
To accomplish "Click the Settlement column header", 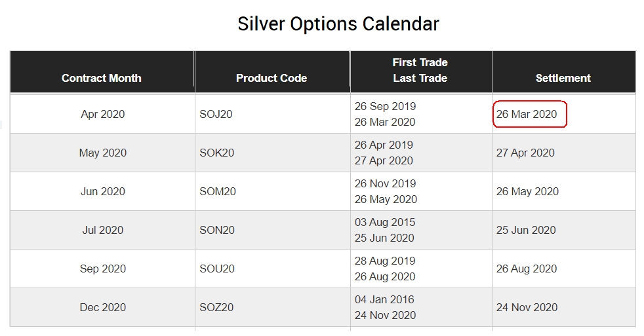I will (563, 78).
